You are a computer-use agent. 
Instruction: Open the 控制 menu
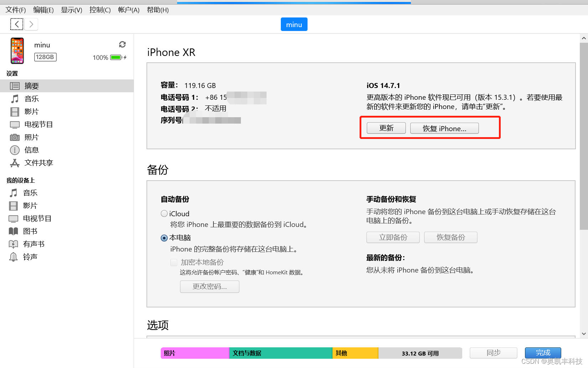pyautogui.click(x=100, y=10)
